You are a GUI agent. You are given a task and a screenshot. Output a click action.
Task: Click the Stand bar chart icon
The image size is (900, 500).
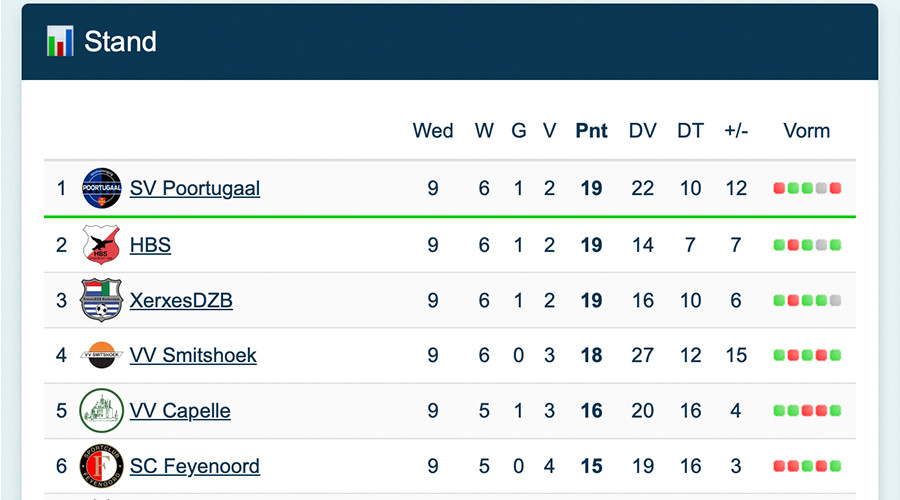60,41
